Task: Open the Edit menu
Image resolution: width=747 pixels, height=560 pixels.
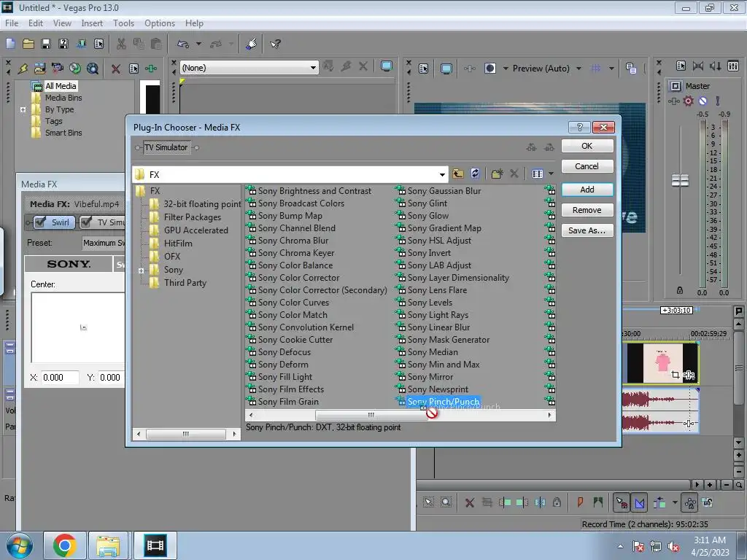Action: [36, 23]
